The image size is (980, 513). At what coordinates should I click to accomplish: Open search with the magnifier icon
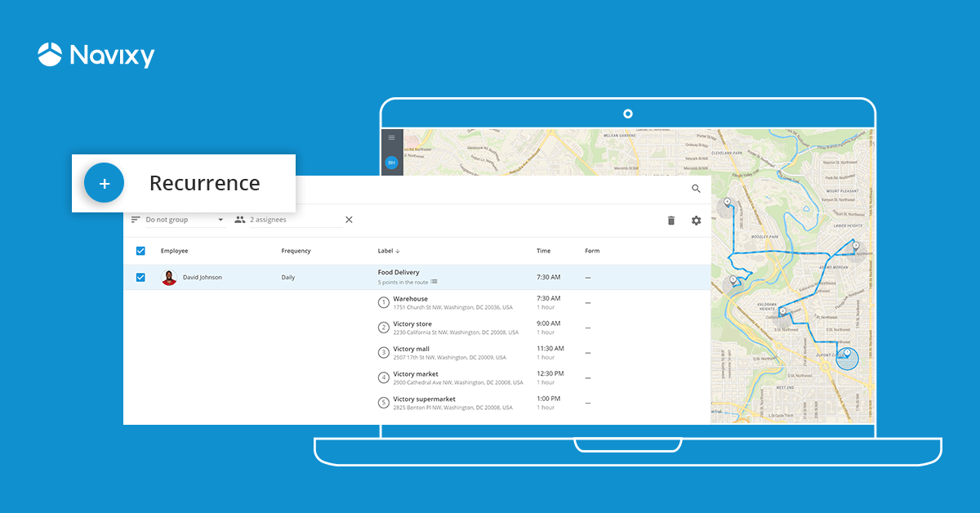696,188
